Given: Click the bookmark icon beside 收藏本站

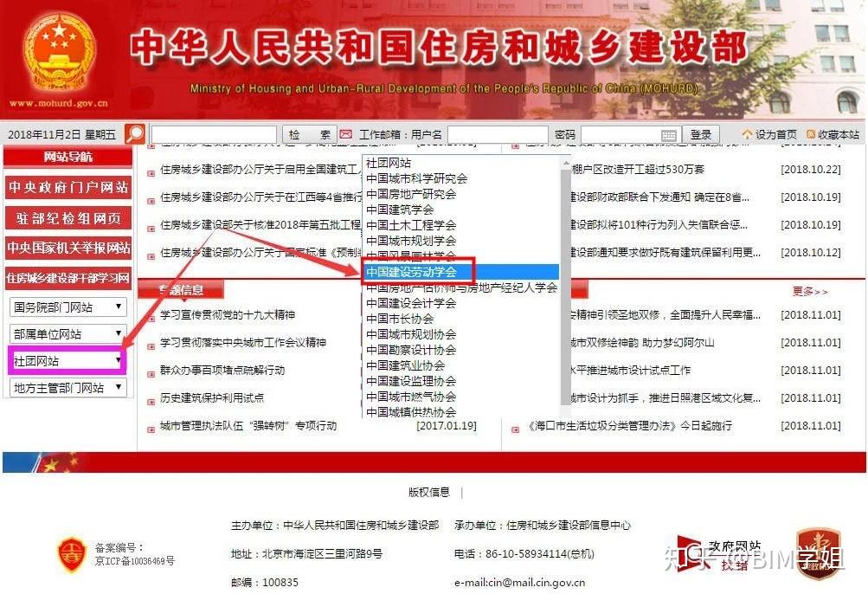Looking at the screenshot, I should 811,134.
